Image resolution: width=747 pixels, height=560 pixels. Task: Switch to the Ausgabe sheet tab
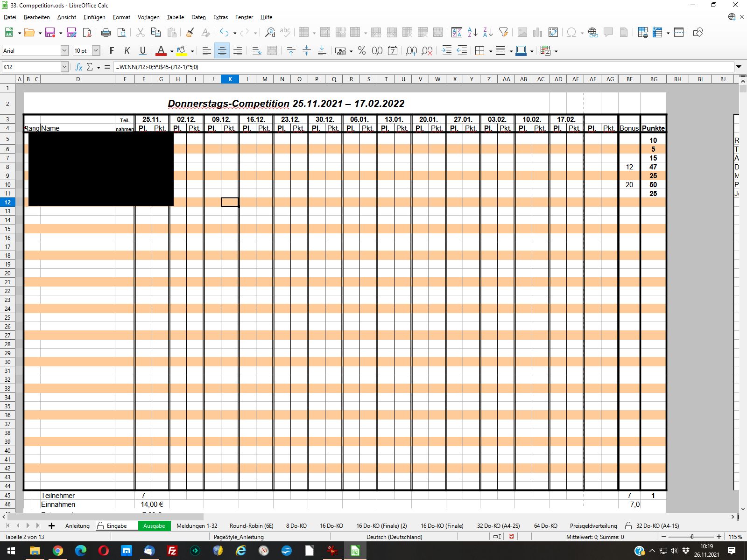coord(154,525)
